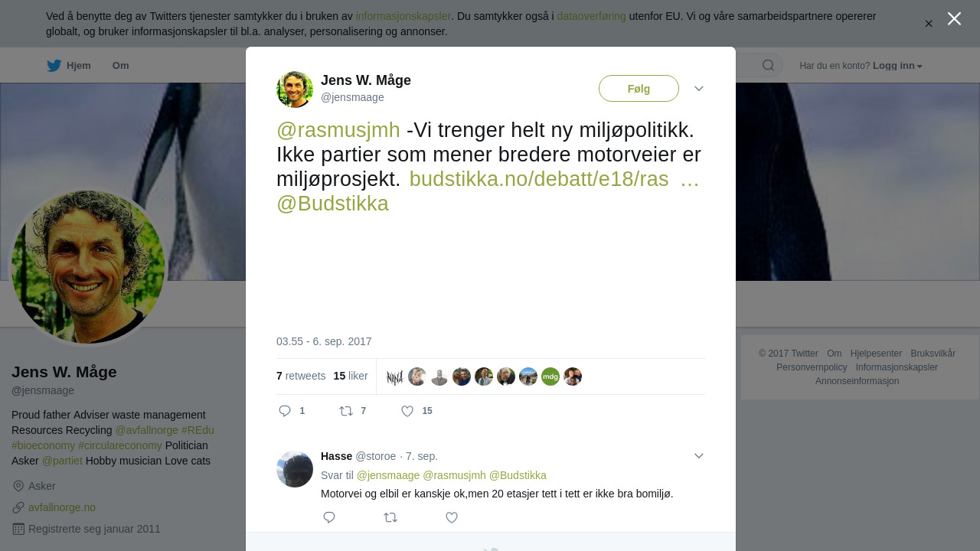This screenshot has height=551, width=980.
Task: Open the 7 retweets count link
Action: tap(301, 376)
